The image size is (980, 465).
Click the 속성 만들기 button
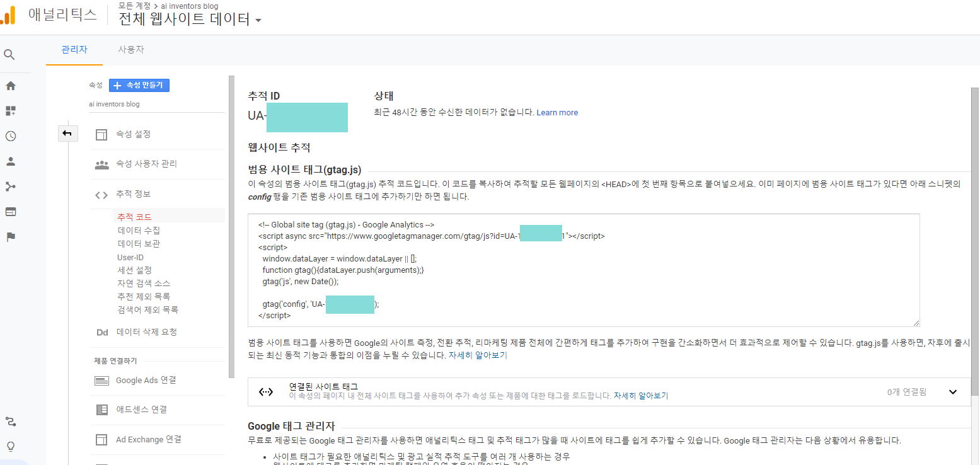tap(139, 85)
